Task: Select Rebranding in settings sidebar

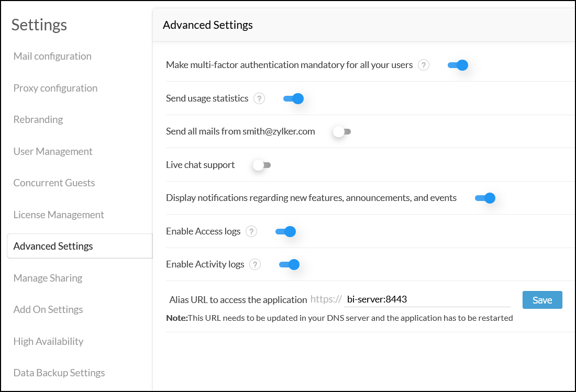Action: tap(38, 119)
